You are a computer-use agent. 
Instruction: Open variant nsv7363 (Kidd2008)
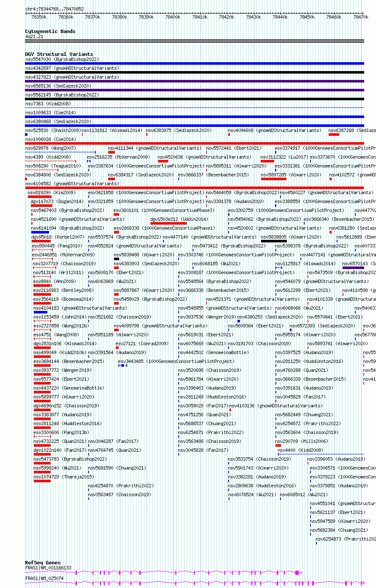click(48, 104)
